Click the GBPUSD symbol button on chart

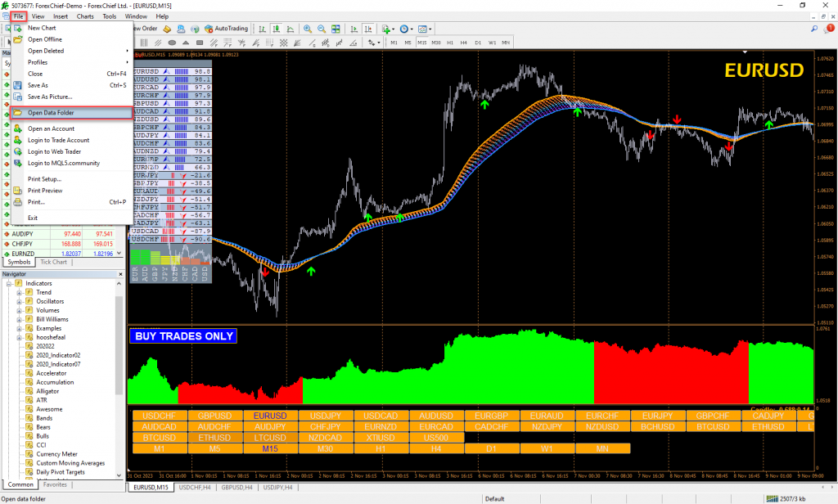click(214, 416)
